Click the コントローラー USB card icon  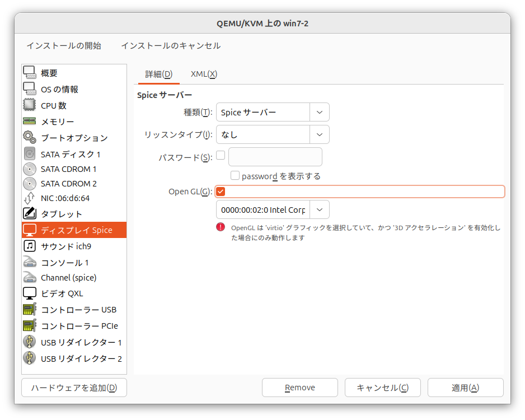[x=30, y=309]
